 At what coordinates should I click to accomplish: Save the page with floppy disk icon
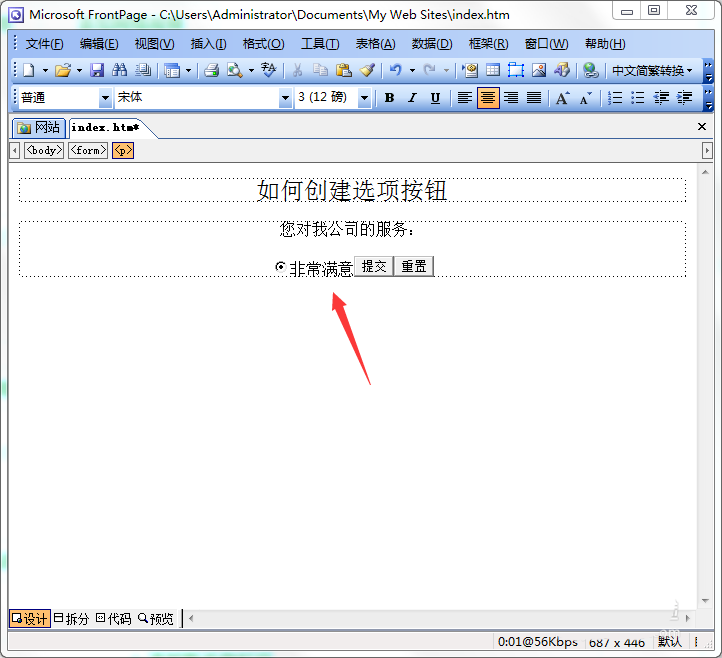(x=97, y=70)
